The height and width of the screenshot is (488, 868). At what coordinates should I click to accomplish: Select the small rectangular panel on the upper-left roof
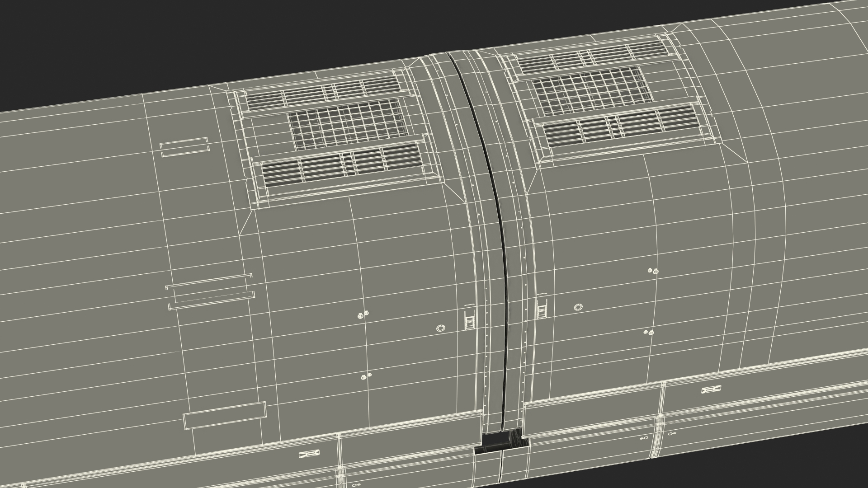coord(184,147)
